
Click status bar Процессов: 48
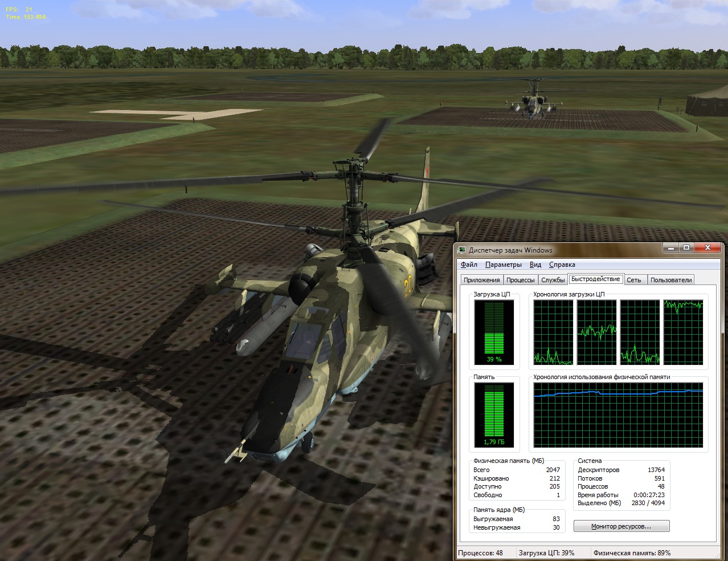(x=481, y=553)
